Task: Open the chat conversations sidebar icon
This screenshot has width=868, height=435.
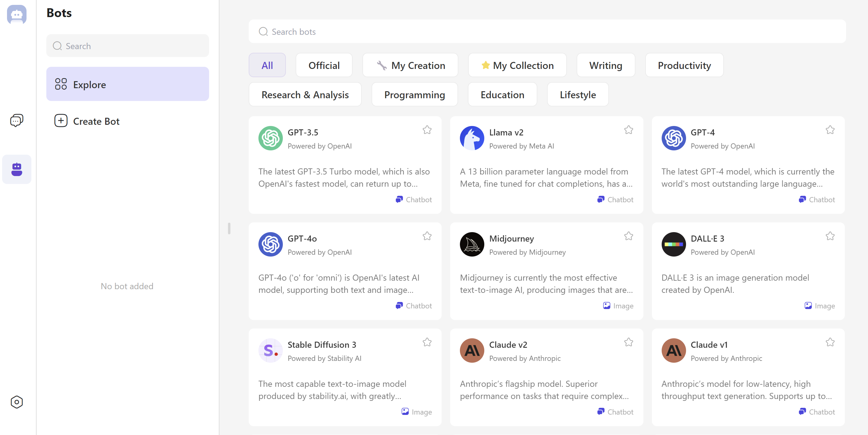Action: 16,120
